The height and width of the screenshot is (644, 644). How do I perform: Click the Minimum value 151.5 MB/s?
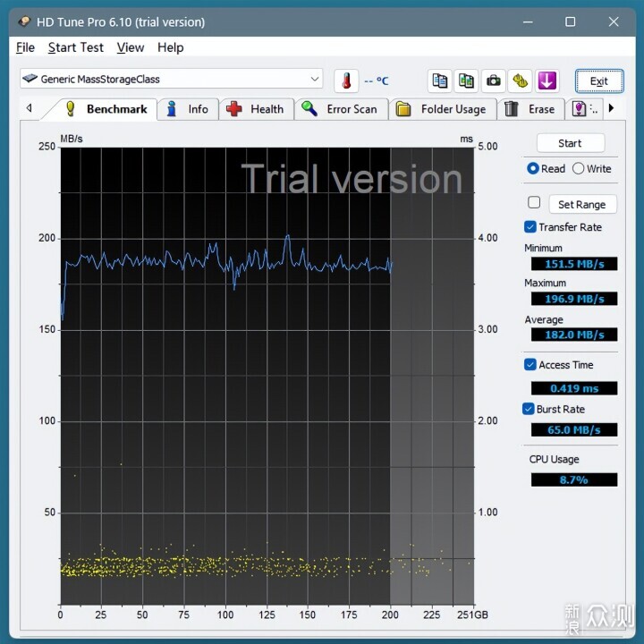[574, 264]
